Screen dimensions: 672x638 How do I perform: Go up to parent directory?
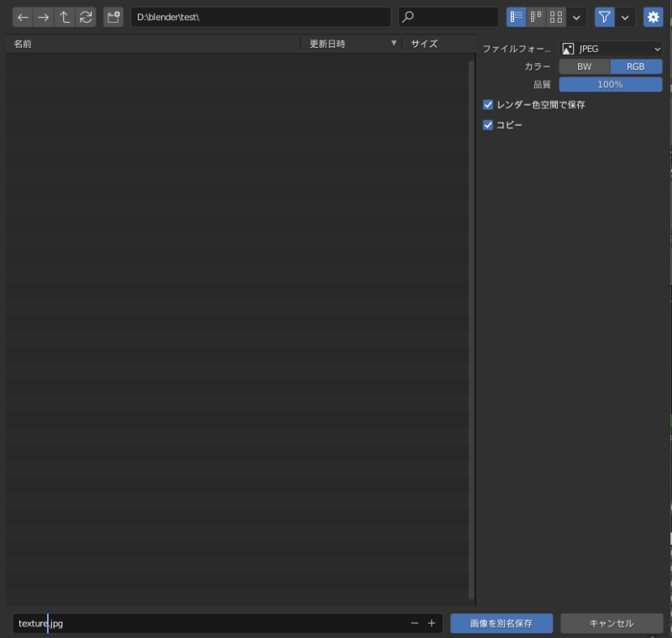pos(65,17)
